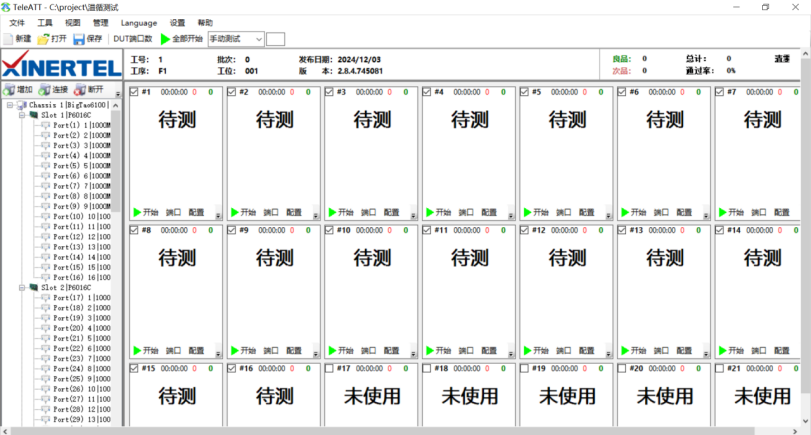Toggle the checkbox for DUT #10
The height and width of the screenshot is (435, 811).
click(329, 230)
